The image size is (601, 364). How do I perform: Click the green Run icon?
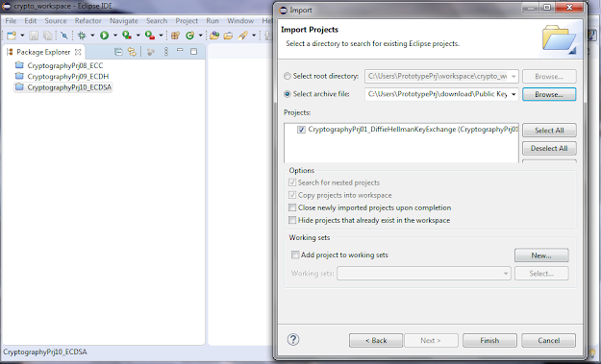(104, 36)
